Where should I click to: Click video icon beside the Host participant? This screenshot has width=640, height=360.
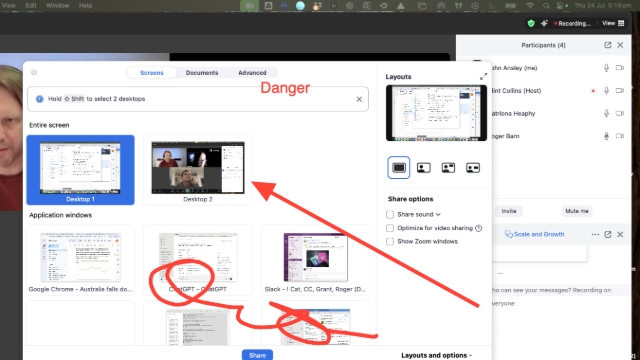620,91
